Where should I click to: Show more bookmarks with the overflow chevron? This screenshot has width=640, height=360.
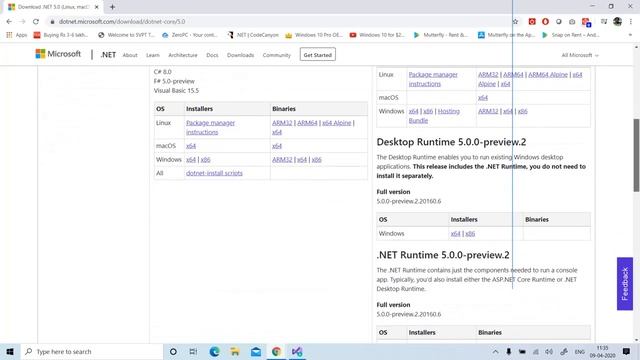(x=630, y=35)
